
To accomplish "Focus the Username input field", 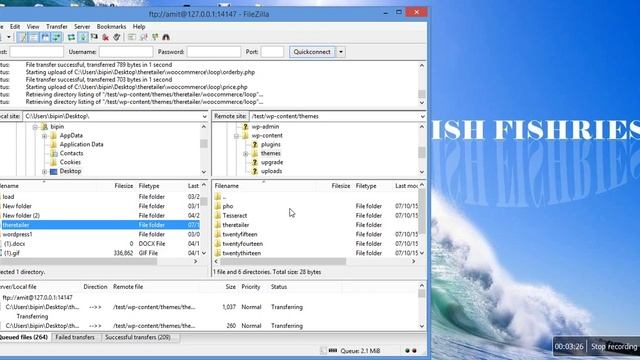I will [x=126, y=52].
